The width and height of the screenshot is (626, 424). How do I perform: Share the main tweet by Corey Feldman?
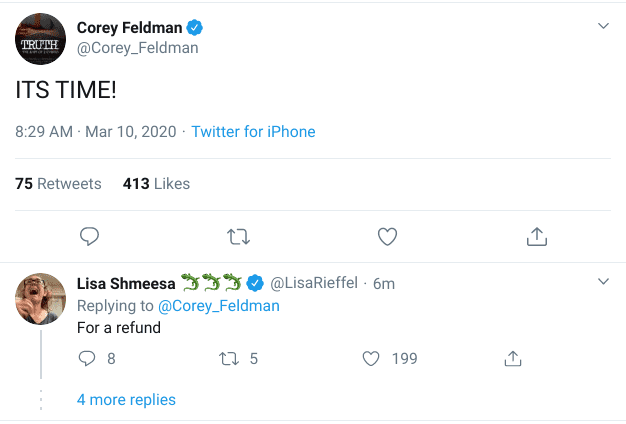point(536,236)
